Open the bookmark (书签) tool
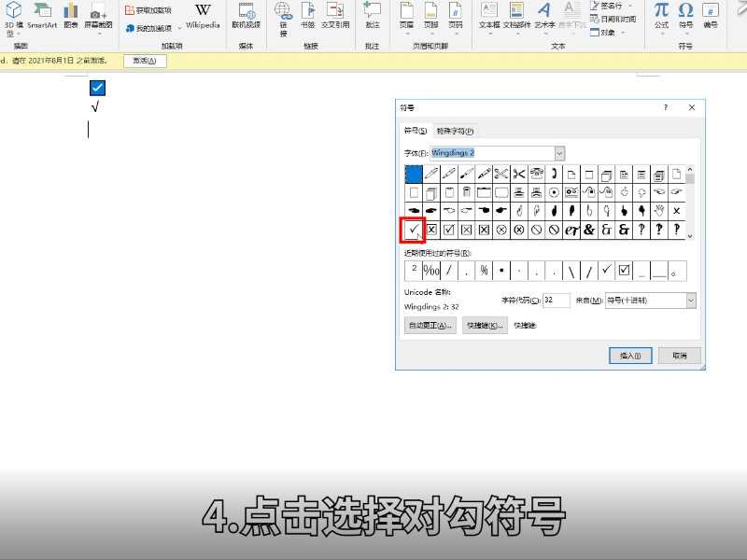 click(x=307, y=16)
